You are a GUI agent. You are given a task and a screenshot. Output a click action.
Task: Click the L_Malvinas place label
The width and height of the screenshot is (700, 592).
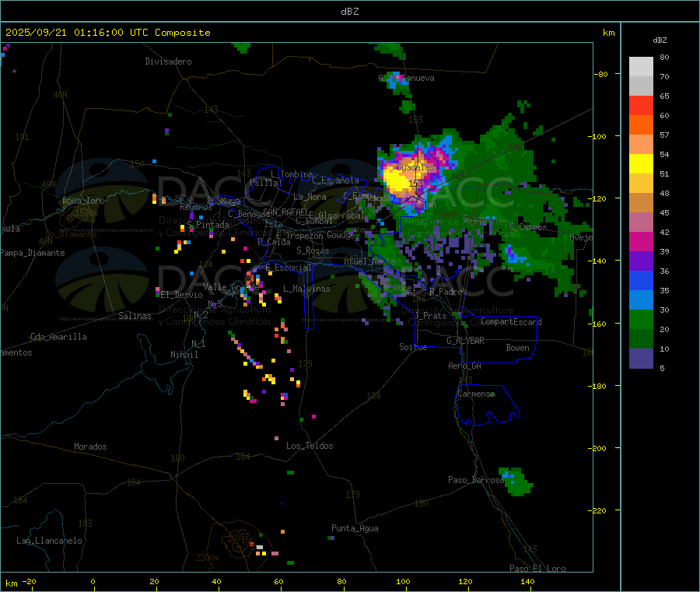[306, 289]
